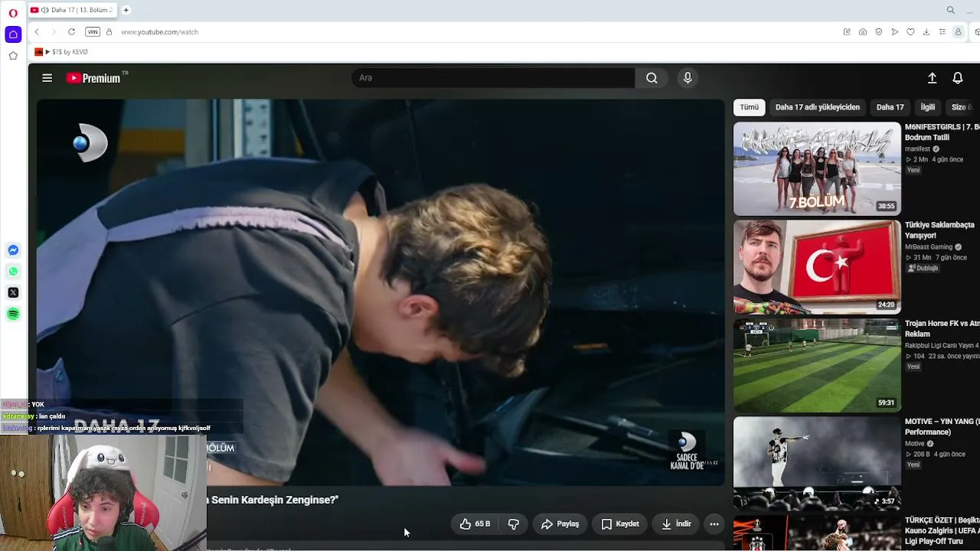Open MrBeast Türkiye flag thumbnail

(817, 267)
